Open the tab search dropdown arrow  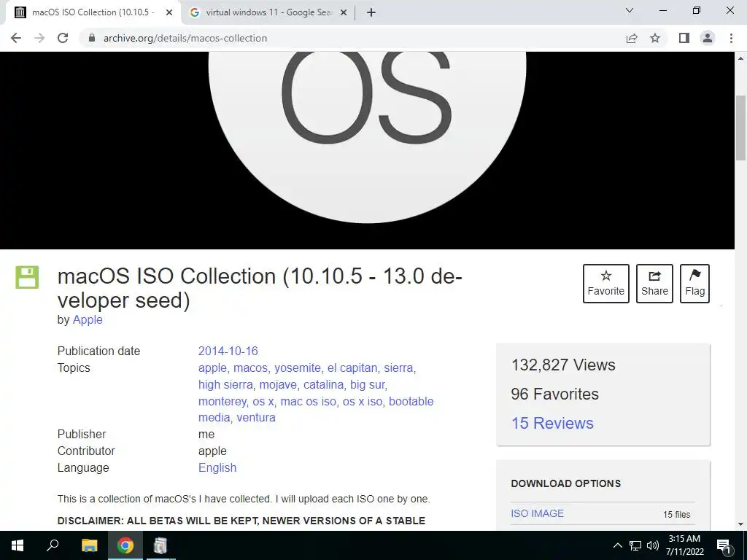point(630,10)
